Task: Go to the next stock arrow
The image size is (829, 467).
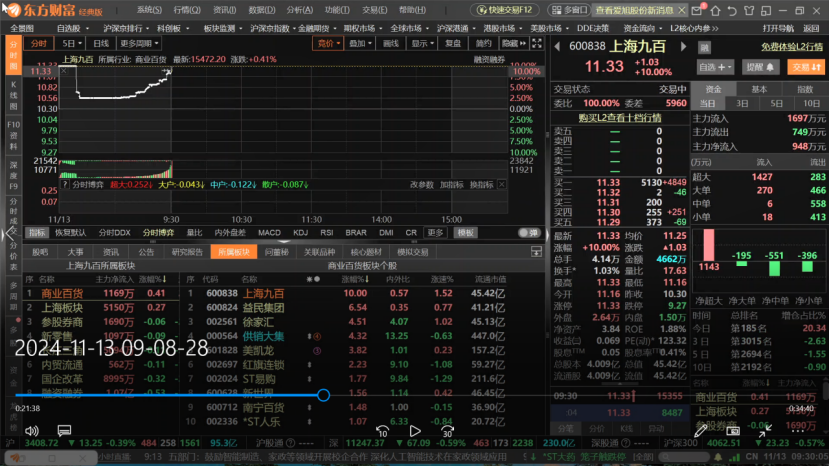Action: (683, 47)
